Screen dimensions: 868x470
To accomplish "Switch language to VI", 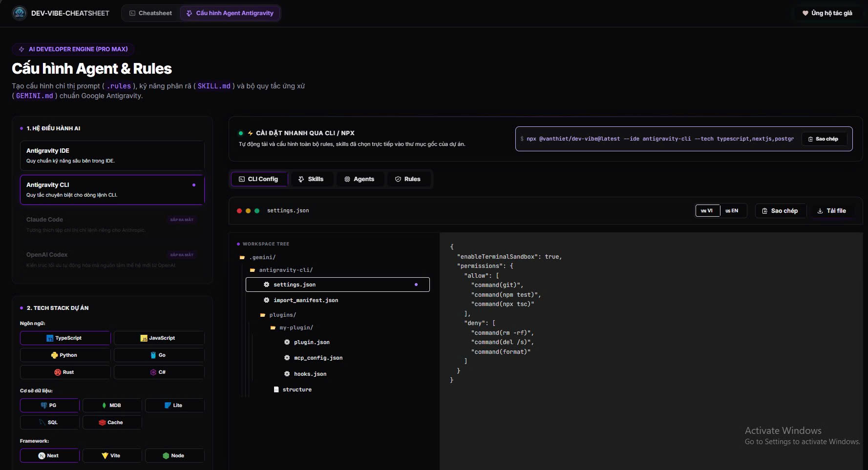I will [707, 211].
